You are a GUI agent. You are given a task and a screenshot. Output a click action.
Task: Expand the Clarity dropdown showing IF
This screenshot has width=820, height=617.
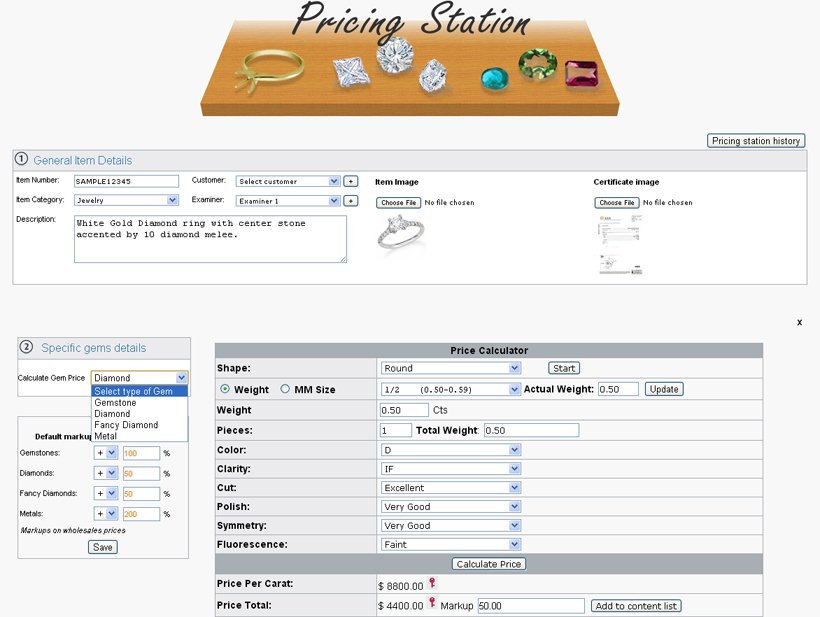451,468
